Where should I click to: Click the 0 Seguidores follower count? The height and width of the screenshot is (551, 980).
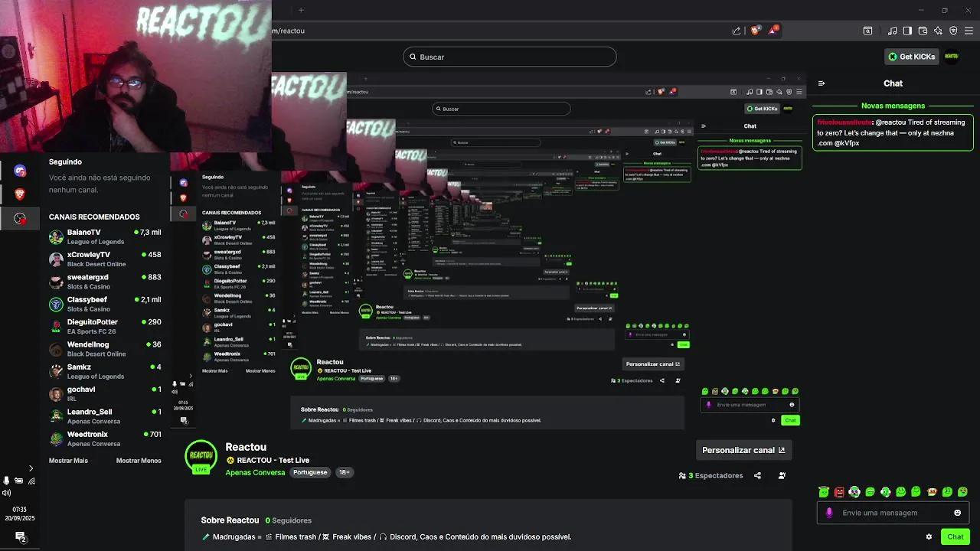click(289, 520)
